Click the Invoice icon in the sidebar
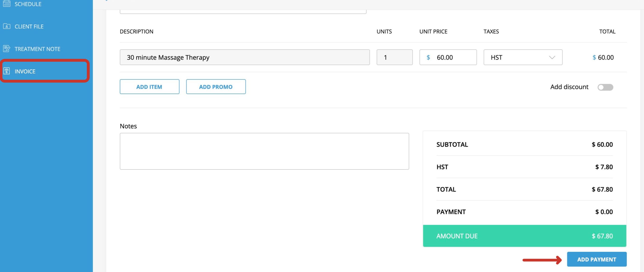This screenshot has height=272, width=644. click(6, 71)
